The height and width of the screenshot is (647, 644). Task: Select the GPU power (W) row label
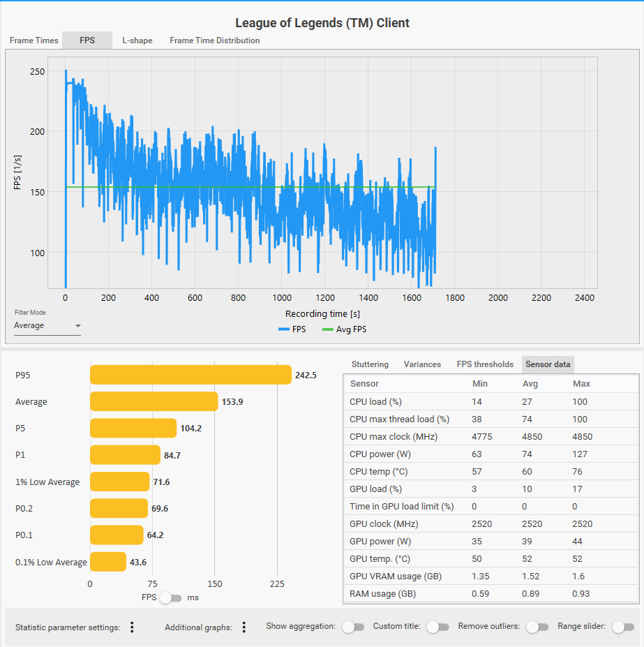(x=380, y=542)
